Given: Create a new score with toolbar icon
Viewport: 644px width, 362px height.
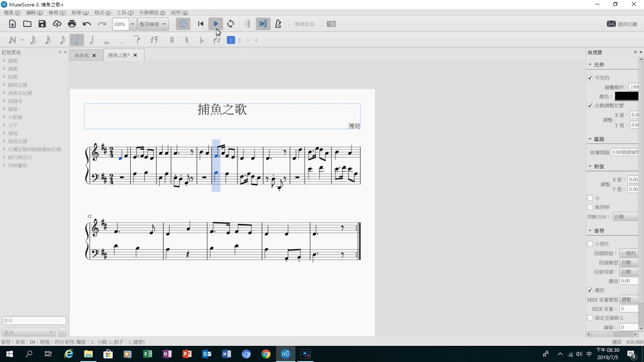Looking at the screenshot, I should coord(13,24).
